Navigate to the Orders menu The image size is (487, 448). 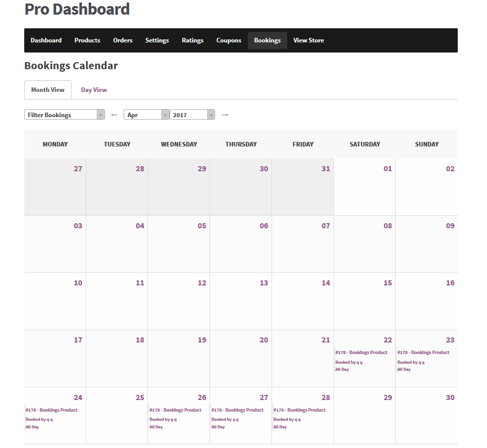pos(123,40)
